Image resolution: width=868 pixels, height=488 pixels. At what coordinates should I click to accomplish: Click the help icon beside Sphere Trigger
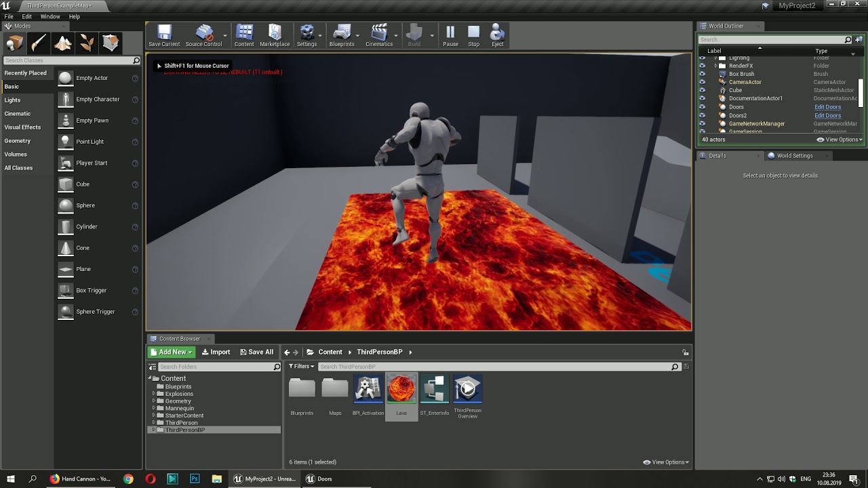click(135, 312)
